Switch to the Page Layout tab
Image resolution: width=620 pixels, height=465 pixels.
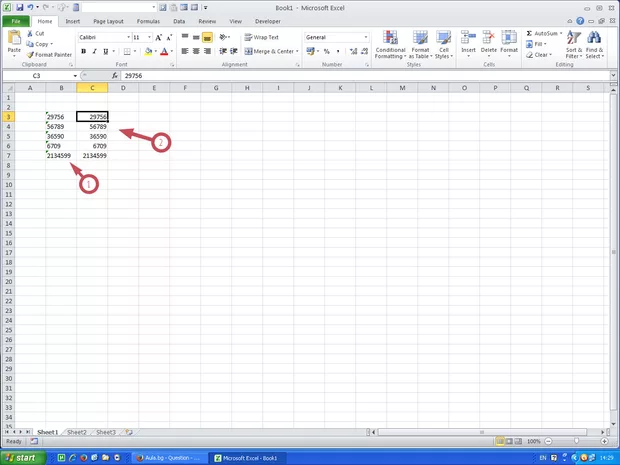(x=108, y=21)
